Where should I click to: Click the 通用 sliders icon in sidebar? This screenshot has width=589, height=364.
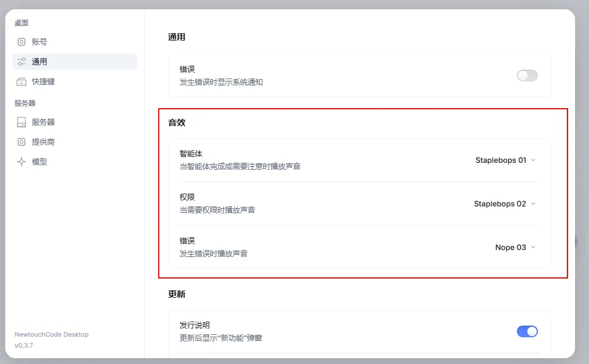click(22, 62)
